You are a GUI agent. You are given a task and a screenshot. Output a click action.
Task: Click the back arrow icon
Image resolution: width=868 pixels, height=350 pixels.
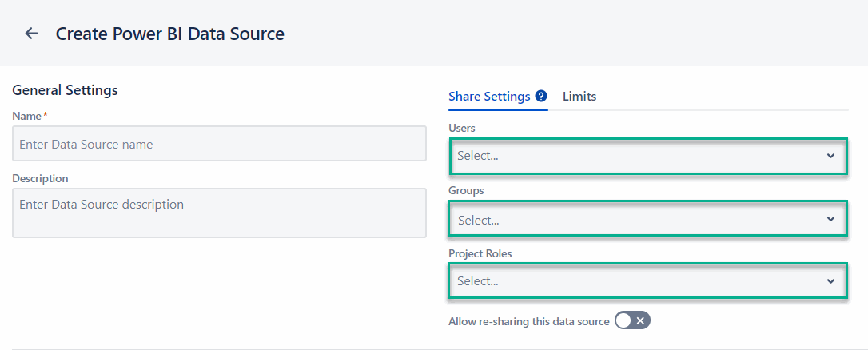tap(31, 34)
